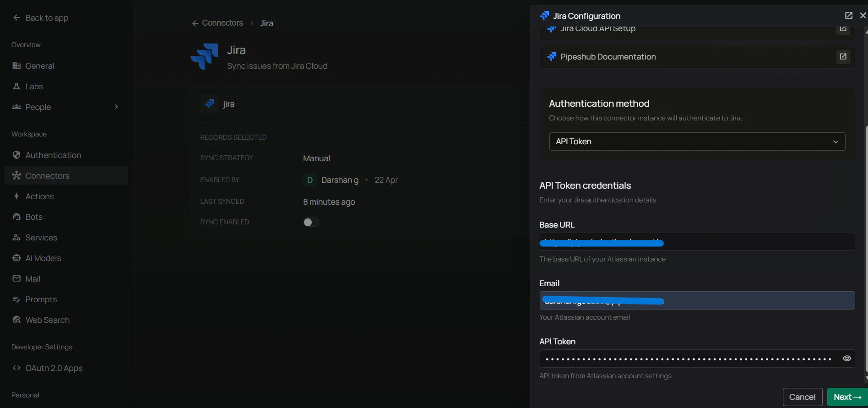The image size is (868, 408).
Task: Click the Actions lightning bolt icon
Action: click(x=16, y=196)
